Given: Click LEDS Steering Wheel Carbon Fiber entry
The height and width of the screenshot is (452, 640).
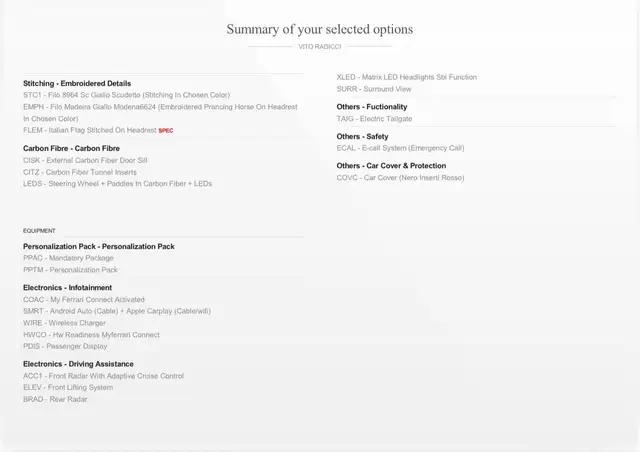Looking at the screenshot, I should click(117, 184).
